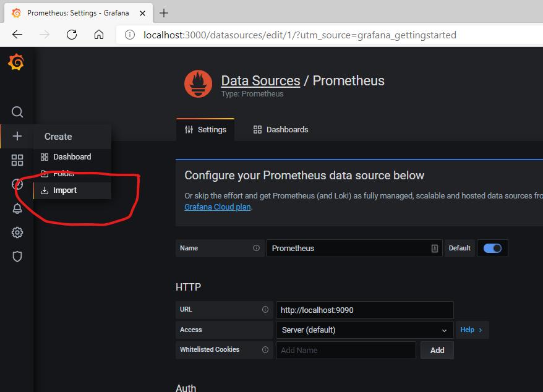543x392 pixels.
Task: Click the Add button for cookies
Action: click(x=437, y=350)
